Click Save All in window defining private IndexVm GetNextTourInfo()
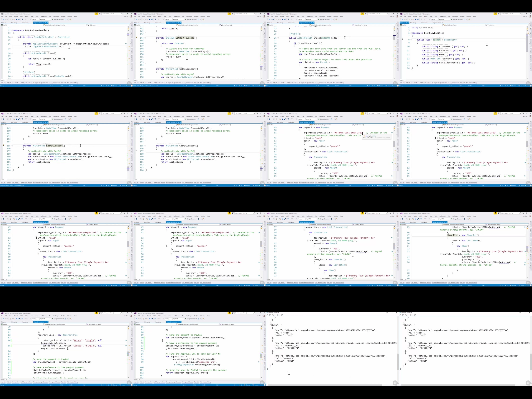This screenshot has height=399, width=532. pyautogui.click(x=152, y=19)
